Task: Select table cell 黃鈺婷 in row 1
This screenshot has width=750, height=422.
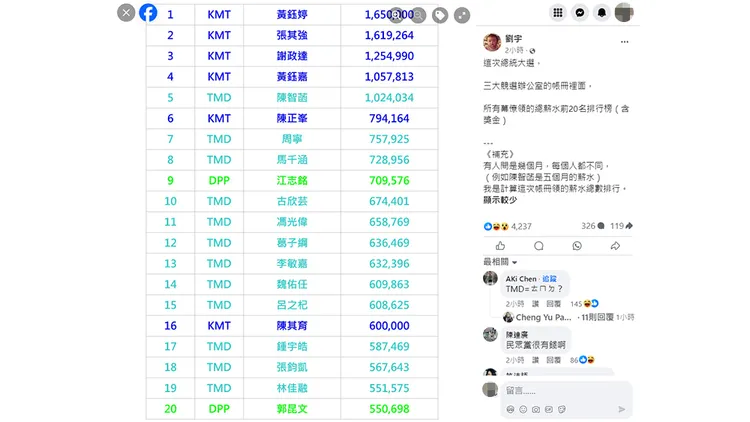Action: tap(292, 14)
